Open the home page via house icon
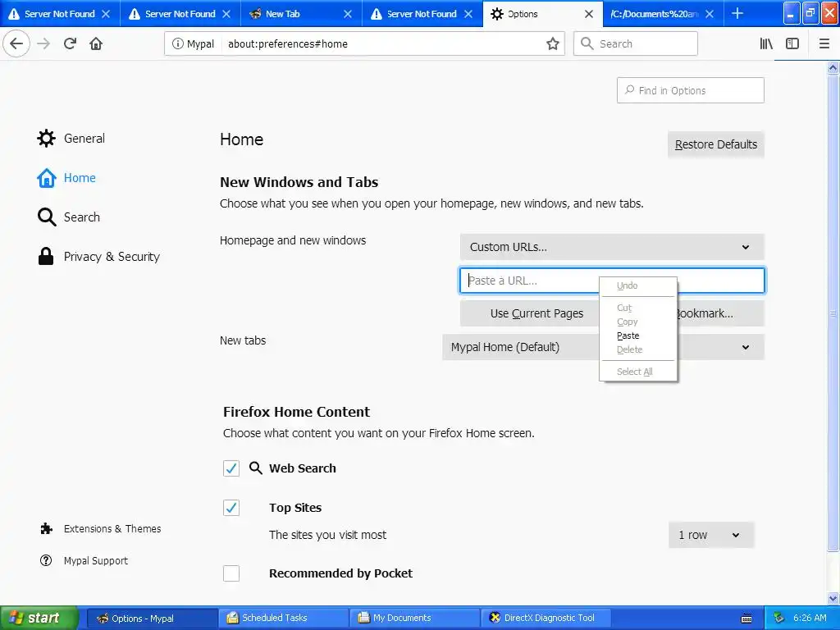The image size is (840, 630). click(96, 43)
